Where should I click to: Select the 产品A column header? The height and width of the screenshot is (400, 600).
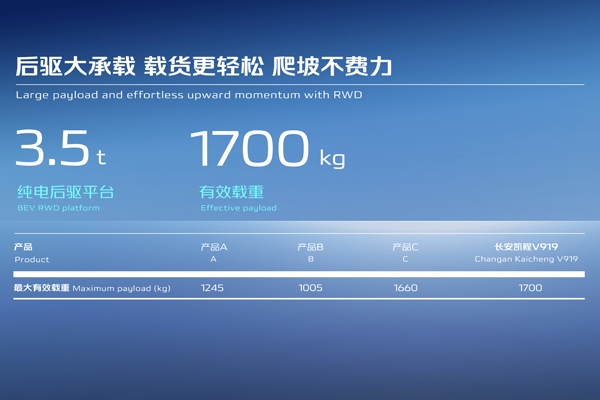[x=213, y=252]
